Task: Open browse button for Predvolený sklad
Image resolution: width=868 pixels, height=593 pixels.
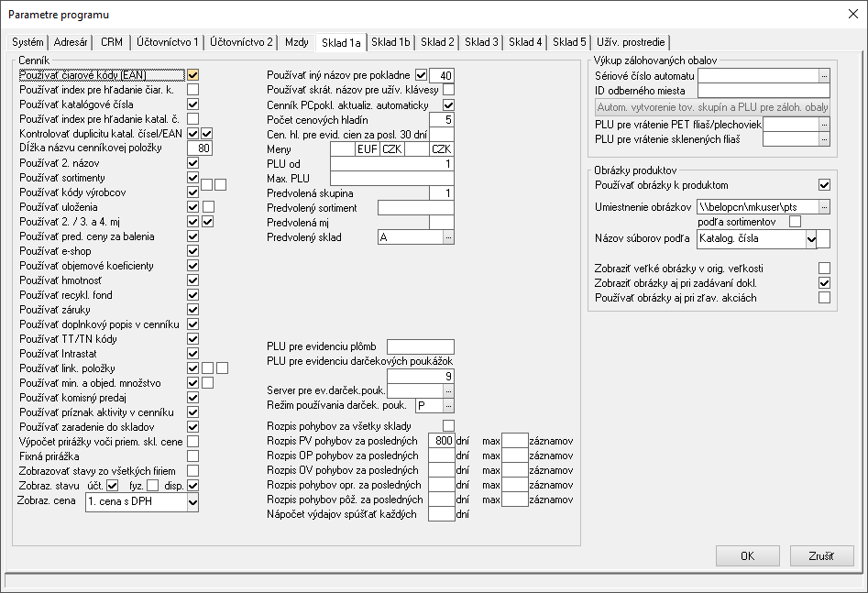Action: pos(448,237)
